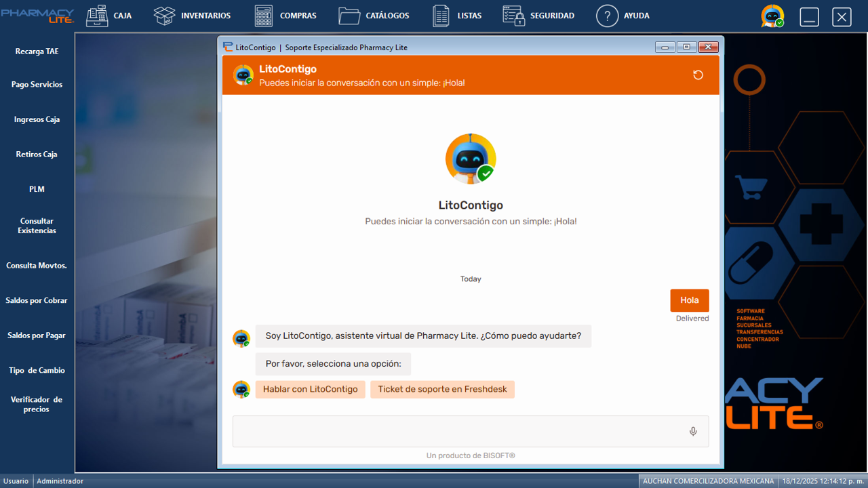Click the Listas document icon

(441, 16)
